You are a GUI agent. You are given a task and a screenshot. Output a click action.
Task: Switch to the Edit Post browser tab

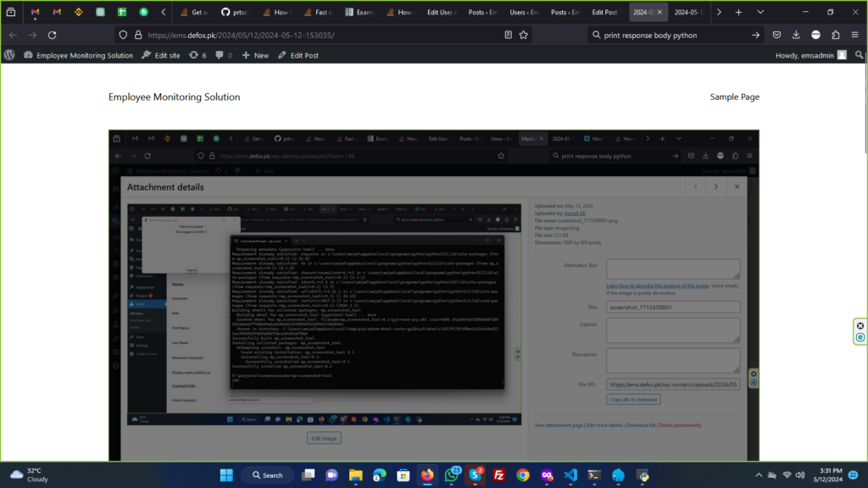click(x=606, y=13)
